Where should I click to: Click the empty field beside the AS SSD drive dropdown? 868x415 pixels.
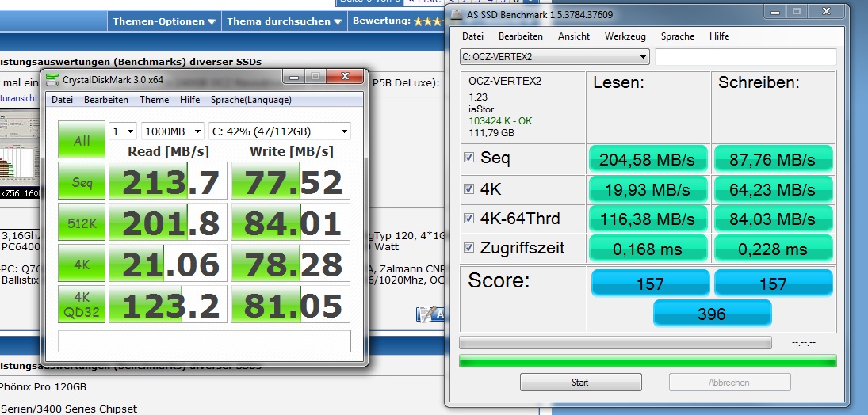click(746, 57)
